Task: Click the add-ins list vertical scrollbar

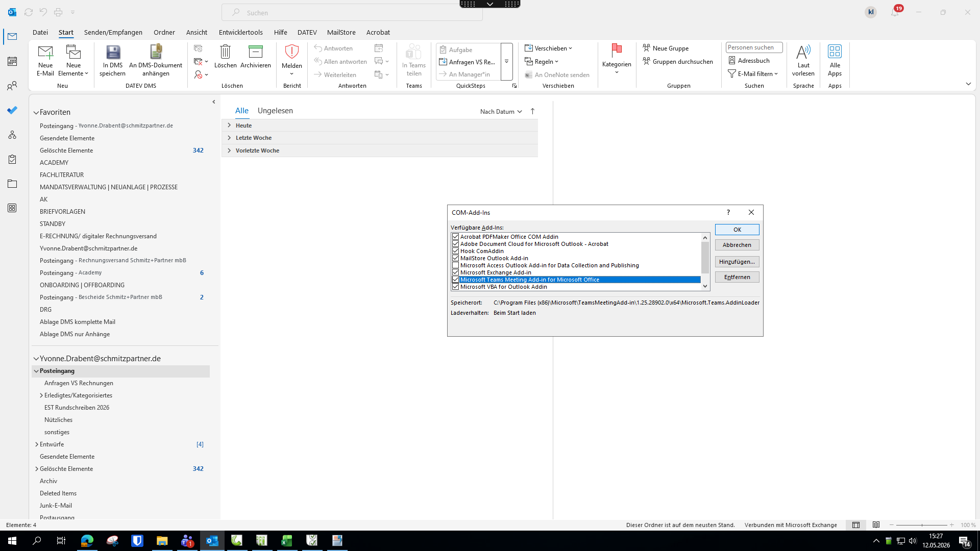Action: [x=705, y=262]
